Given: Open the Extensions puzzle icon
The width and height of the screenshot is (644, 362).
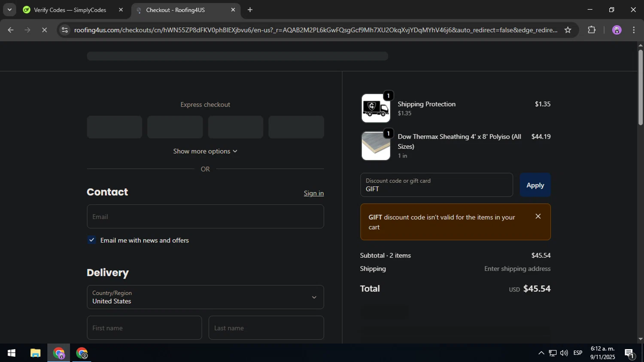Looking at the screenshot, I should click(592, 30).
